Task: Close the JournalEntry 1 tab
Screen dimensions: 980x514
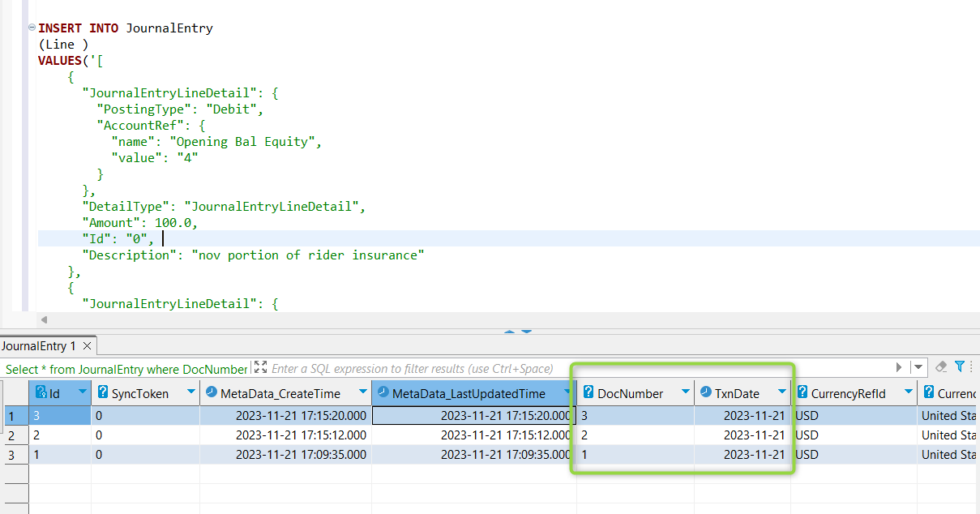Action: tap(88, 346)
